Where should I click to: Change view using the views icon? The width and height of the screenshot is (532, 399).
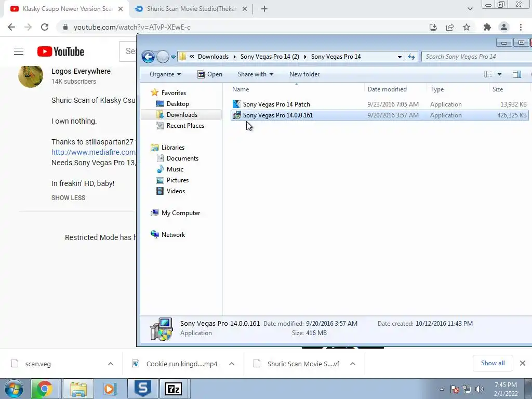click(x=488, y=74)
